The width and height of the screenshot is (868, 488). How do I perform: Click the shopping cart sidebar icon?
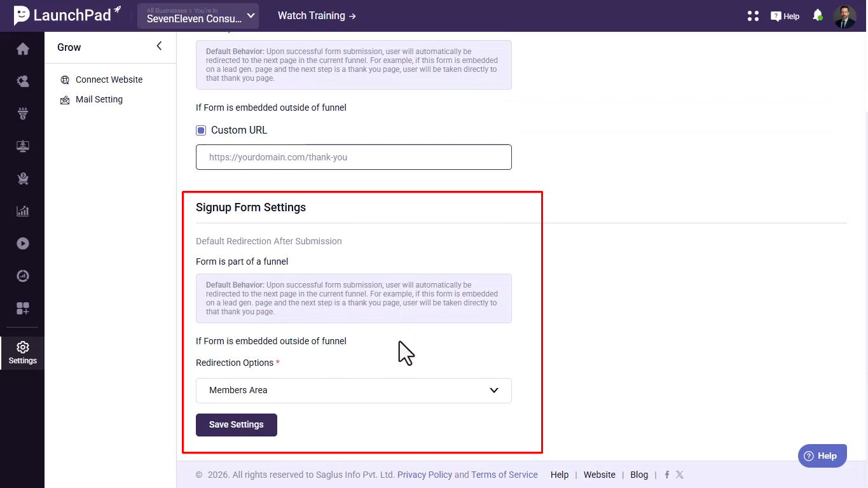coord(23,179)
